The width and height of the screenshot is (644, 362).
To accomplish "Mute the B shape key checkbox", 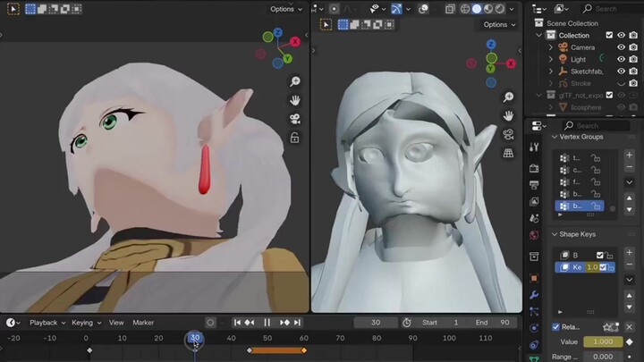I will (599, 256).
